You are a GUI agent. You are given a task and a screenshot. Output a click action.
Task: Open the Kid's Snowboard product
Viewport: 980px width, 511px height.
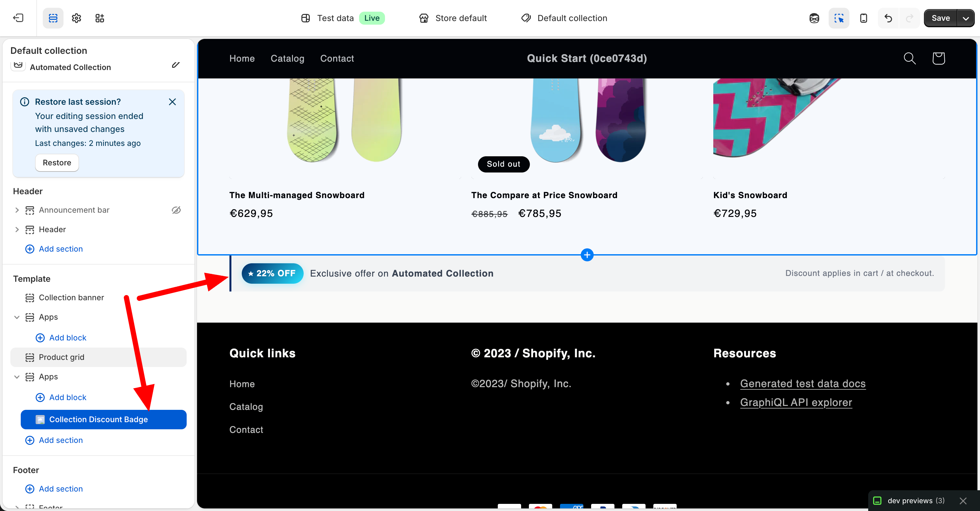(x=750, y=195)
